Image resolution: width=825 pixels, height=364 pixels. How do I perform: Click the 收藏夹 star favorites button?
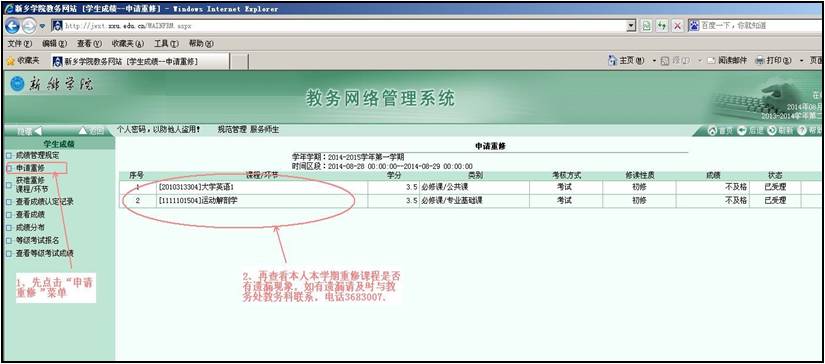23,61
